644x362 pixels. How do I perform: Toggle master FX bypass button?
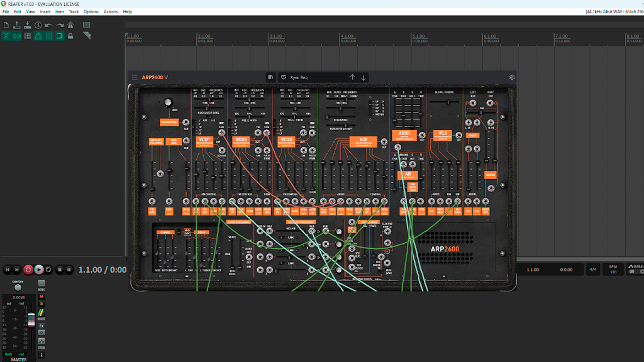(x=42, y=332)
